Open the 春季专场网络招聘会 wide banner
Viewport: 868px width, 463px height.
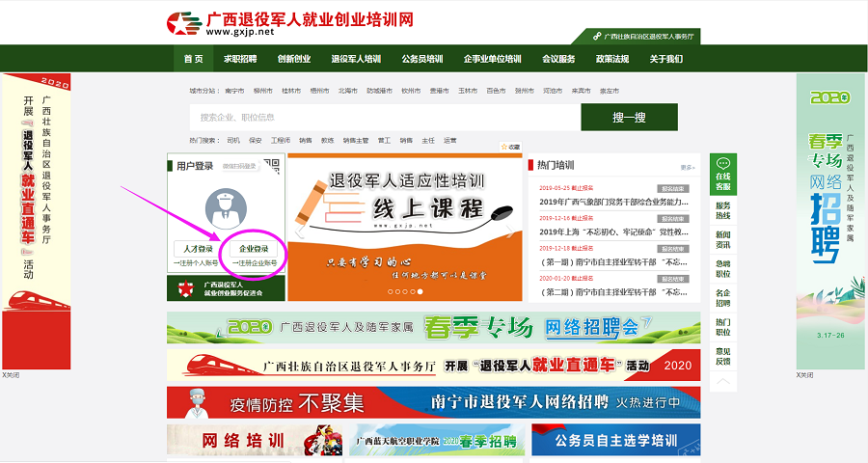click(433, 328)
